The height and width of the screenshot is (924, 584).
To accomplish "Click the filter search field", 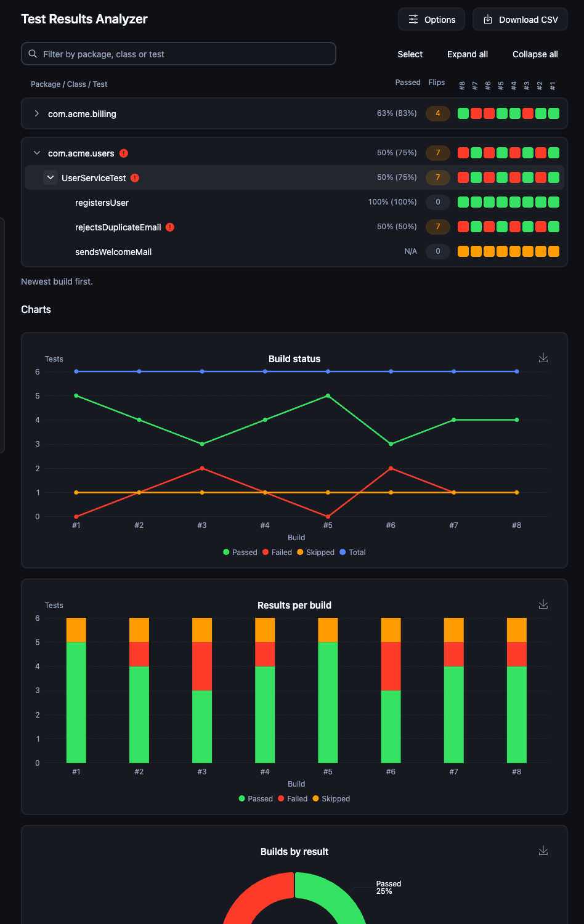I will 179,54.
